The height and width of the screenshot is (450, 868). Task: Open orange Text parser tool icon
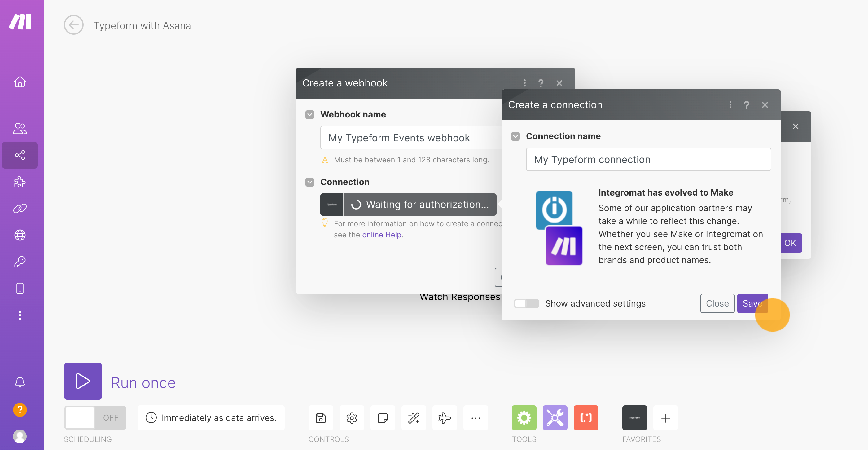coord(586,418)
